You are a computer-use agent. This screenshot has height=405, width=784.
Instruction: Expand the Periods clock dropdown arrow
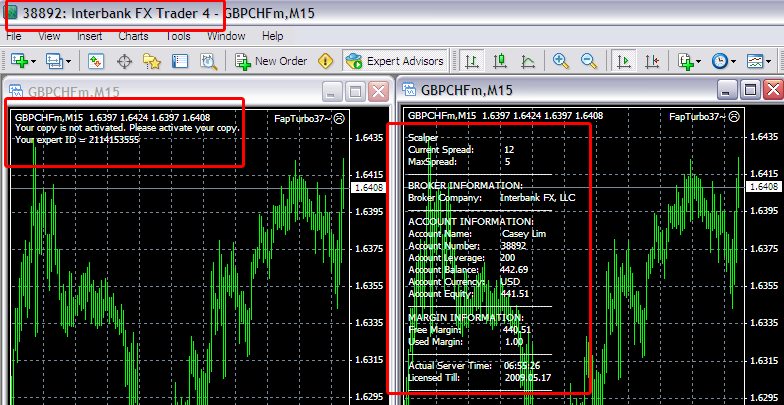coord(734,62)
